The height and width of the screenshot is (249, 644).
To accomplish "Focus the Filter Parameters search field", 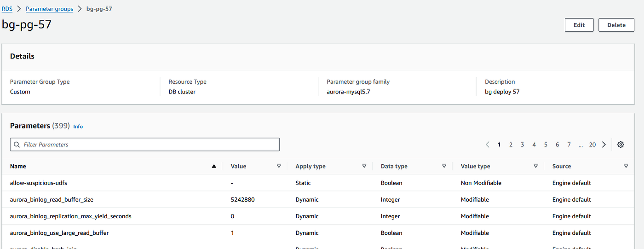I will pyautogui.click(x=147, y=145).
